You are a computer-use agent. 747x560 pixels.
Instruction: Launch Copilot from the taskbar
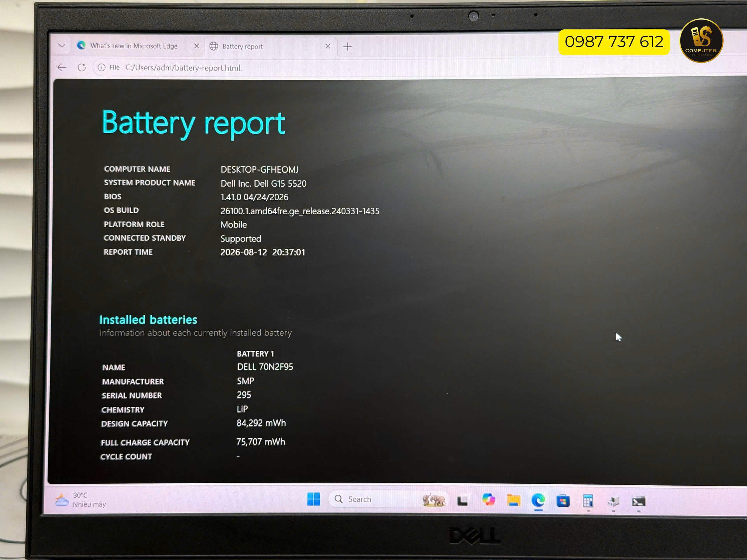point(488,500)
